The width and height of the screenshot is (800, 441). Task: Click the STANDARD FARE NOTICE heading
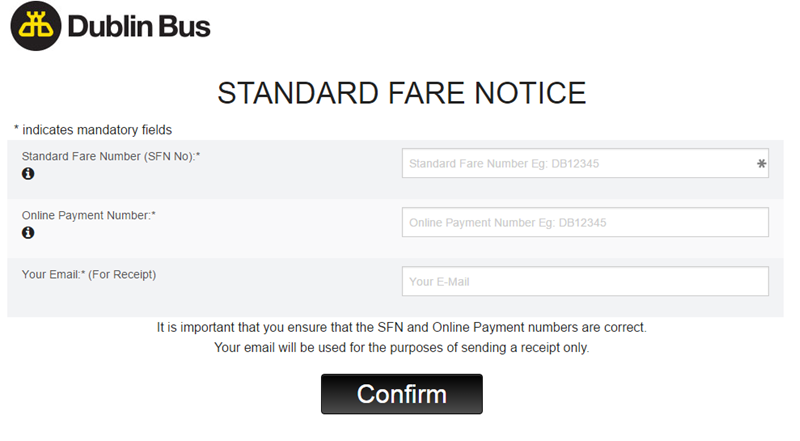[x=401, y=93]
